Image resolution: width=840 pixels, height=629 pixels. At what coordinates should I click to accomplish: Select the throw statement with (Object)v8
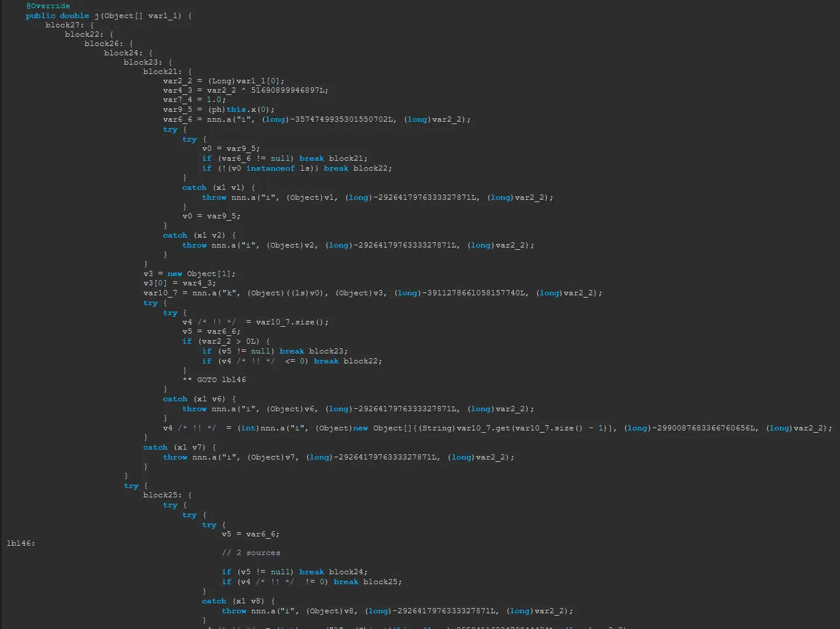point(398,611)
